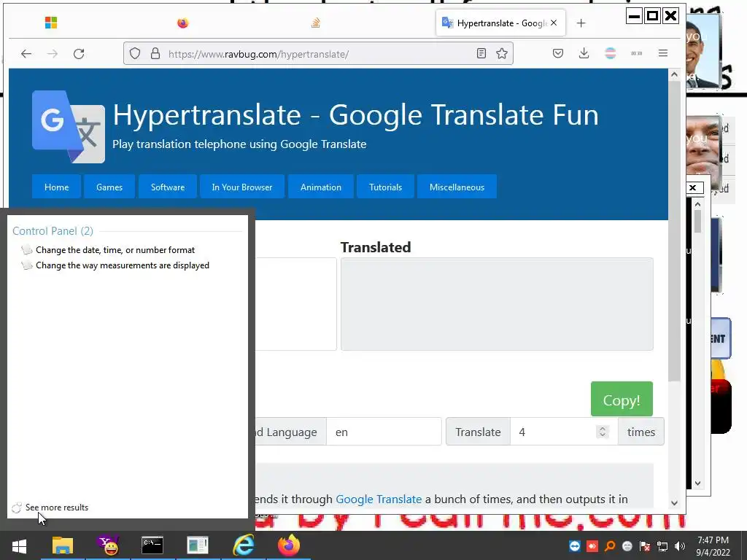
Task: Go back to previous page
Action: point(26,54)
